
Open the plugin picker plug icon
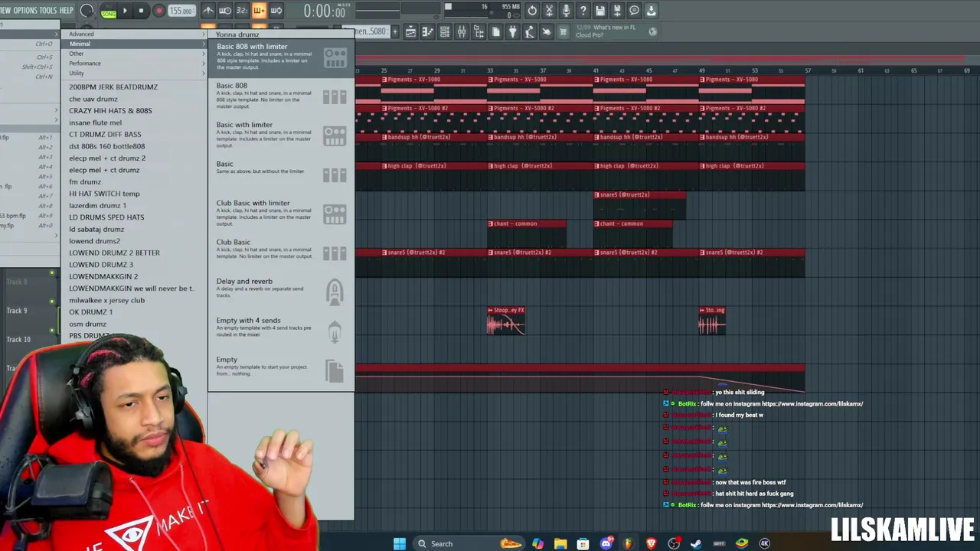pyautogui.click(x=512, y=31)
